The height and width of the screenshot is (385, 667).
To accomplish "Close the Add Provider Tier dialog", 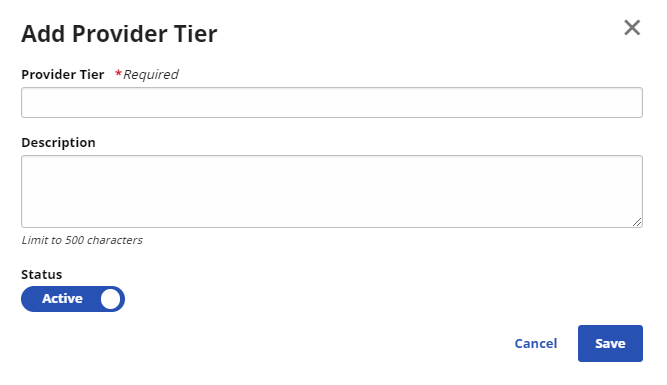I will pyautogui.click(x=632, y=28).
